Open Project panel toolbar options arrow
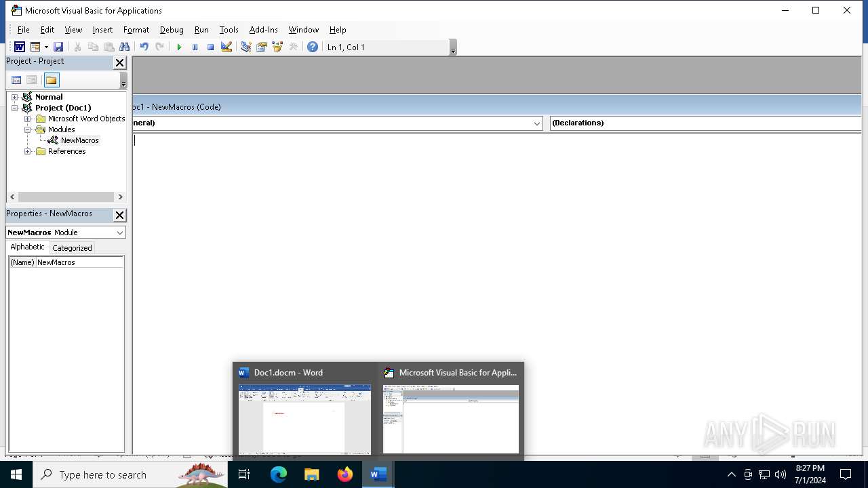The height and width of the screenshot is (488, 868). coord(123,81)
